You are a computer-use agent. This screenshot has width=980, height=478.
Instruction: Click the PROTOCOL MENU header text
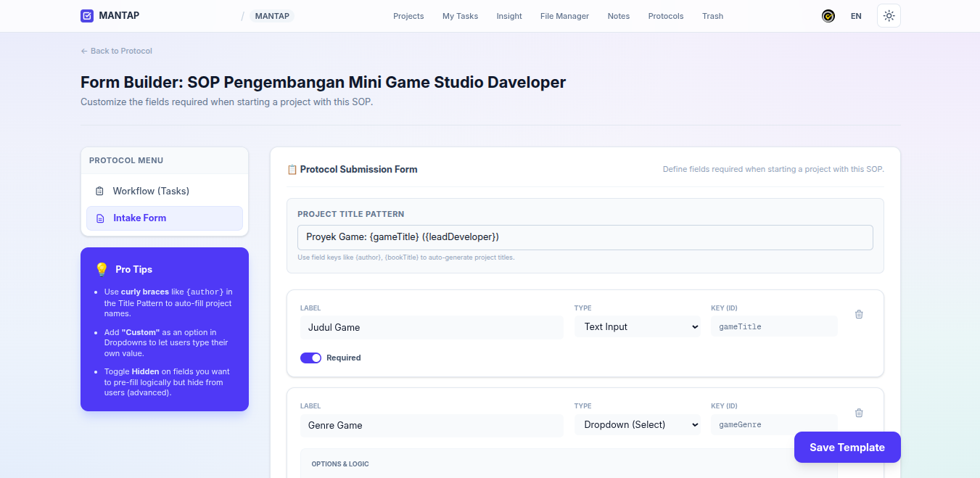(126, 160)
